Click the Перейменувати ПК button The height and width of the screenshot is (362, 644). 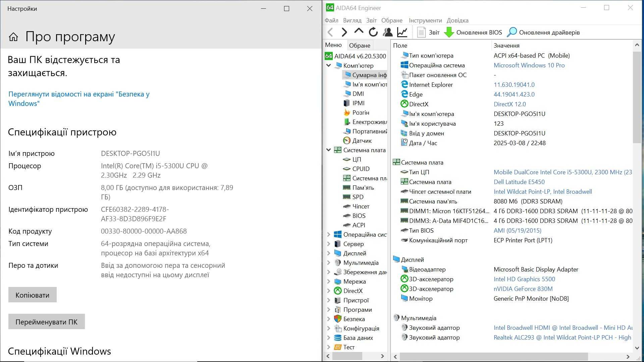pos(47,322)
